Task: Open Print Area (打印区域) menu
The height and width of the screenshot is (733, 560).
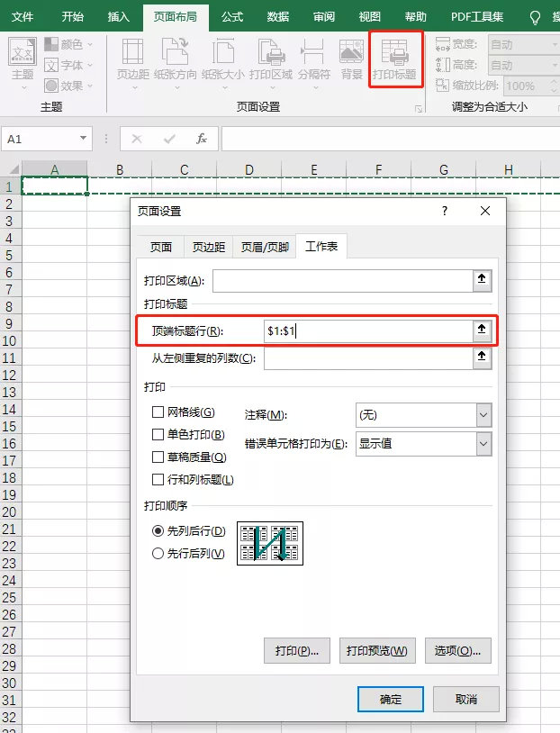Action: [271, 63]
